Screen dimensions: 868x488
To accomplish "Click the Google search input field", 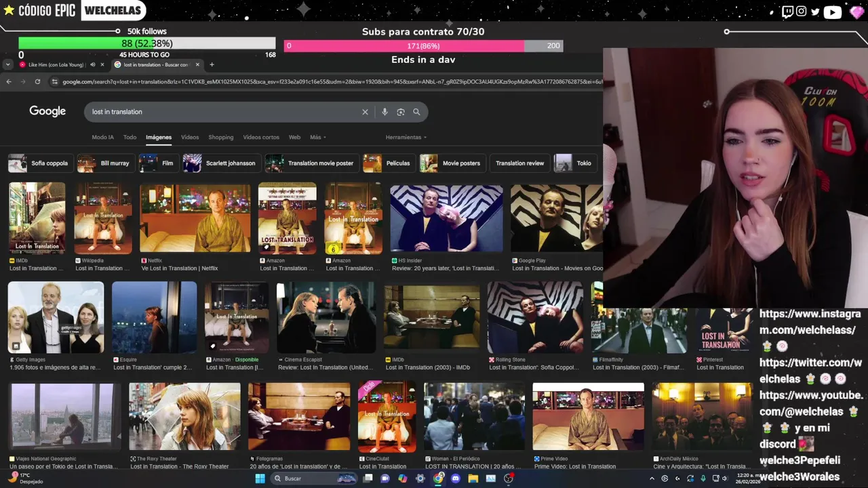I will pyautogui.click(x=224, y=112).
